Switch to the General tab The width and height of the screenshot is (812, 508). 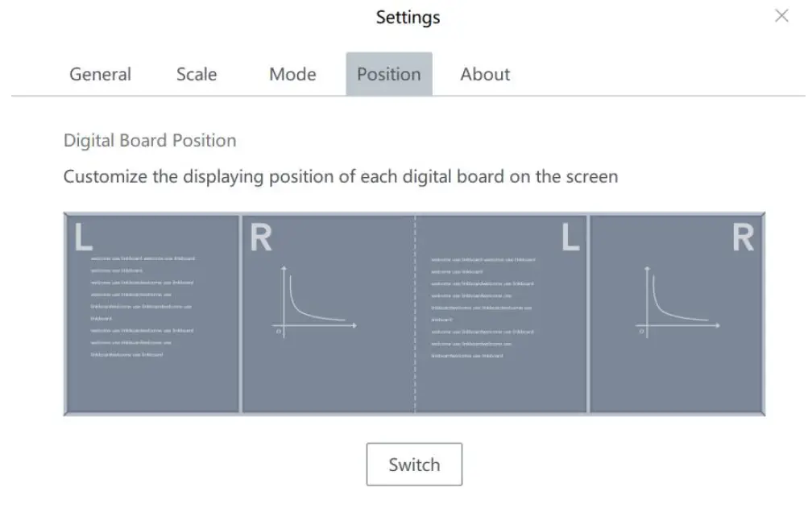100,74
